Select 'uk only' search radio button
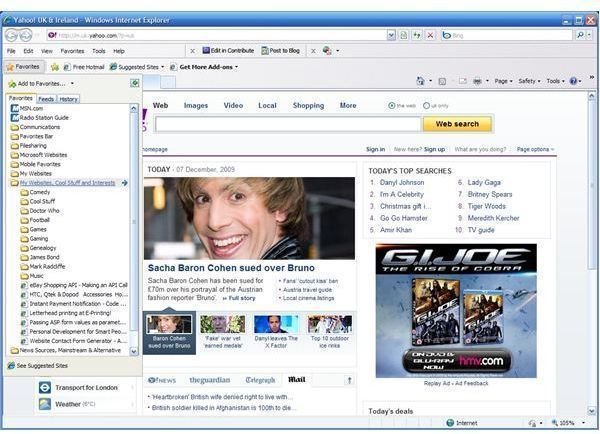600x434 pixels. pyautogui.click(x=426, y=106)
